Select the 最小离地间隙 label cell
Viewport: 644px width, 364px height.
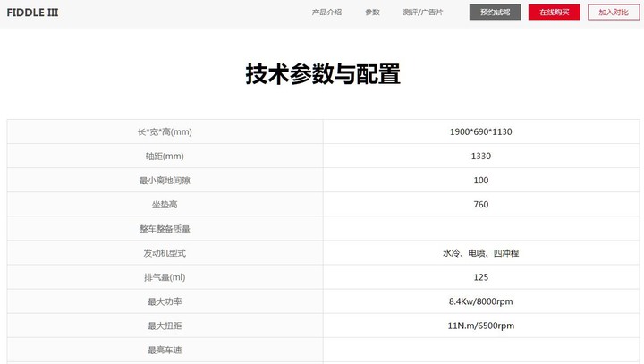[x=165, y=181]
